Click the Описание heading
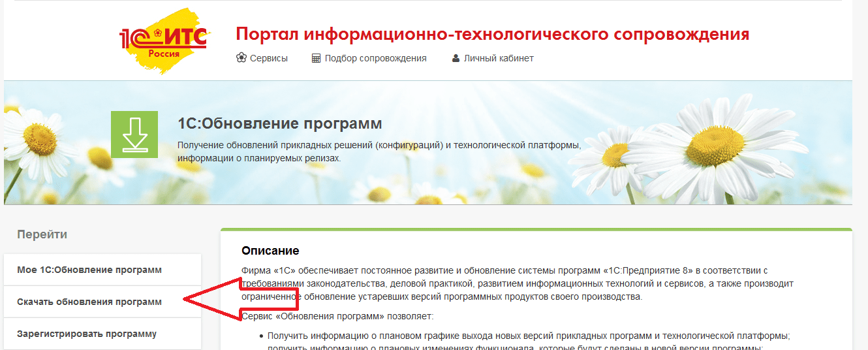The image size is (868, 350). click(x=270, y=250)
